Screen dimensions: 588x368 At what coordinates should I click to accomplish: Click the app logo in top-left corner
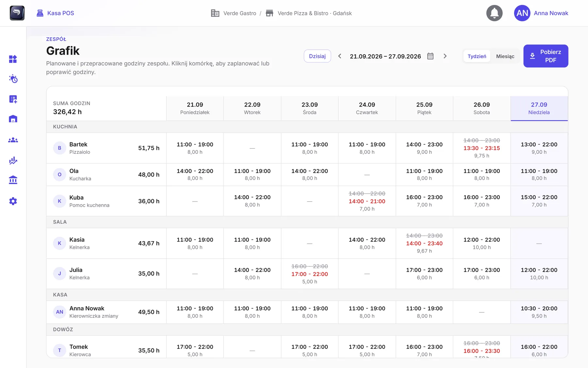pyautogui.click(x=17, y=13)
